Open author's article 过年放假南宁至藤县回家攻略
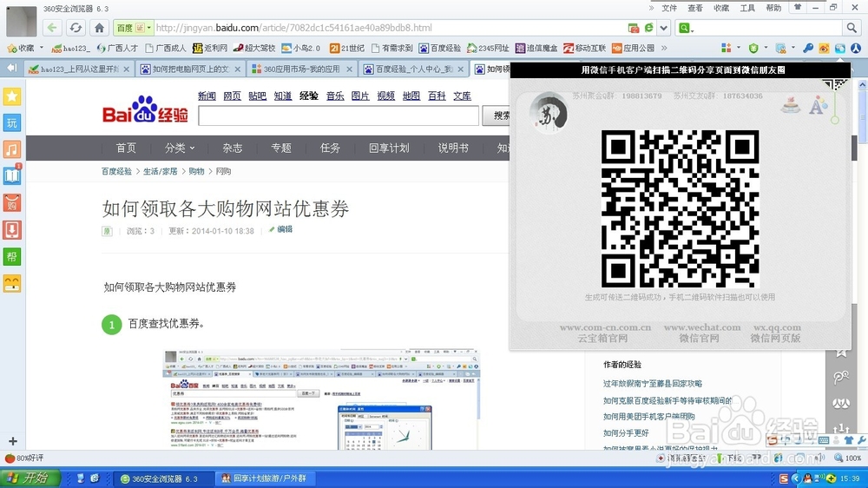 (653, 383)
